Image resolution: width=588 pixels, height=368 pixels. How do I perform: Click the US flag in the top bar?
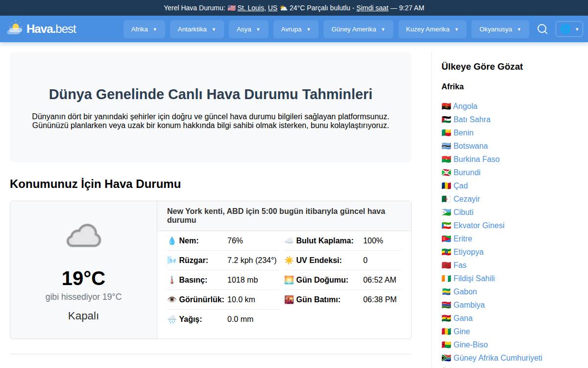pos(231,8)
